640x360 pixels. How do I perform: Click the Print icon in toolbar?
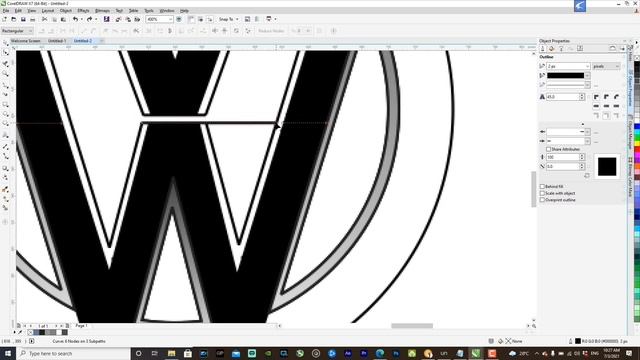tap(33, 19)
